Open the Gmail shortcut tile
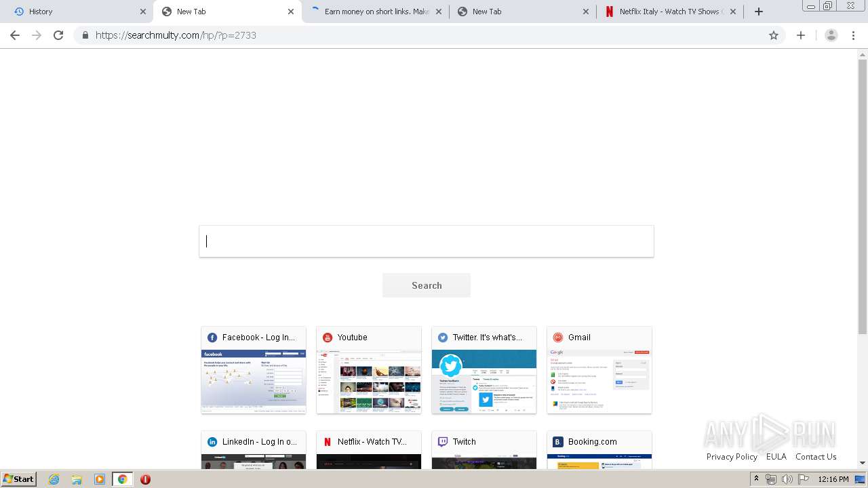This screenshot has width=868, height=488. [x=599, y=370]
